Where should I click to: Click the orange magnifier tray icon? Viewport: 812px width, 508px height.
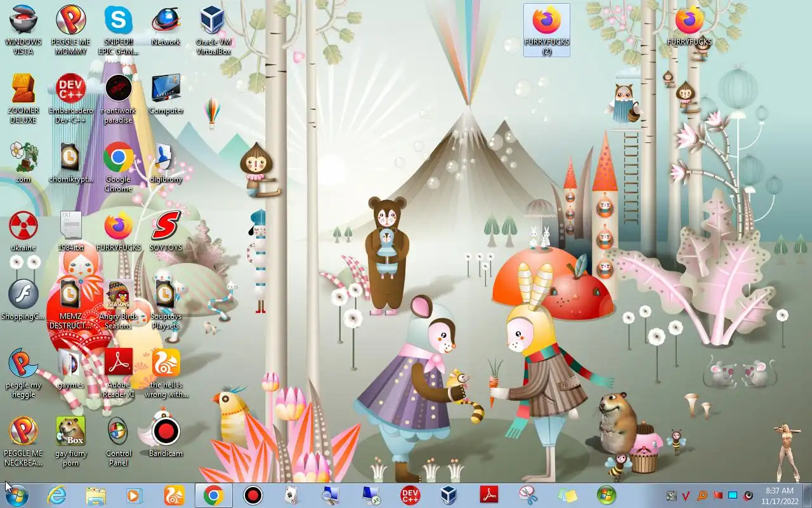[x=702, y=496]
